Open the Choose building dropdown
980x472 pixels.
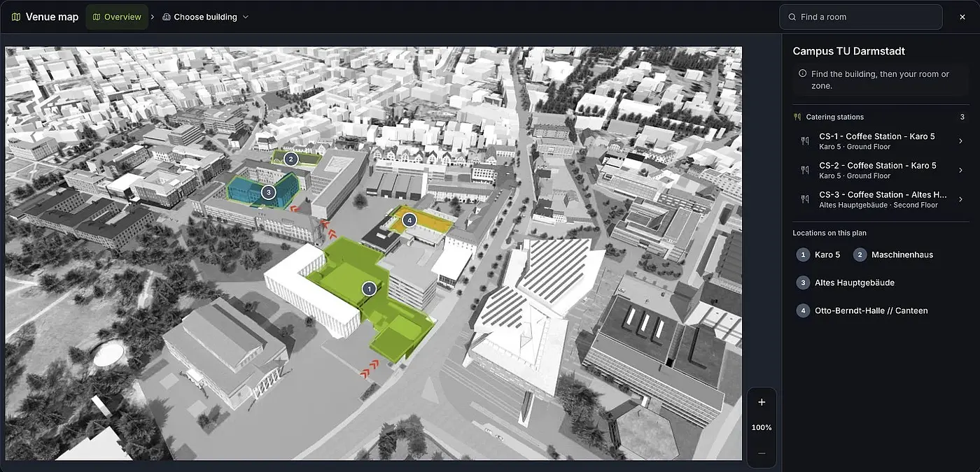[206, 17]
